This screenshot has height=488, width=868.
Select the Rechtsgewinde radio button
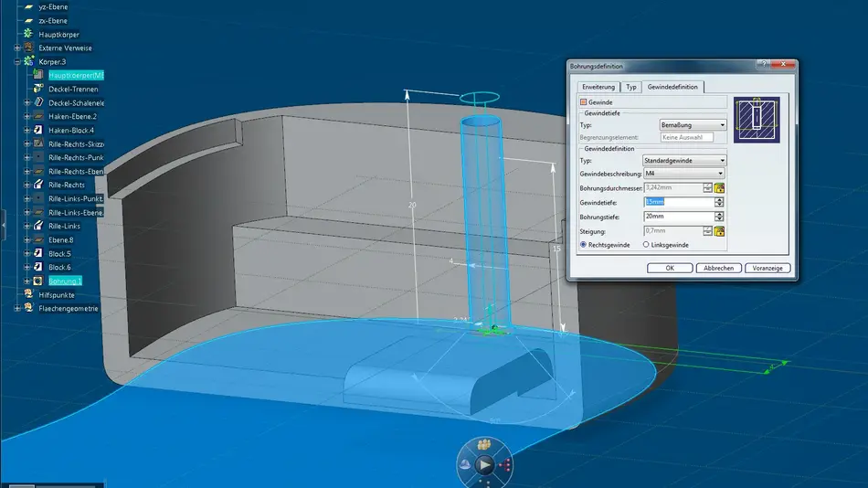[584, 245]
